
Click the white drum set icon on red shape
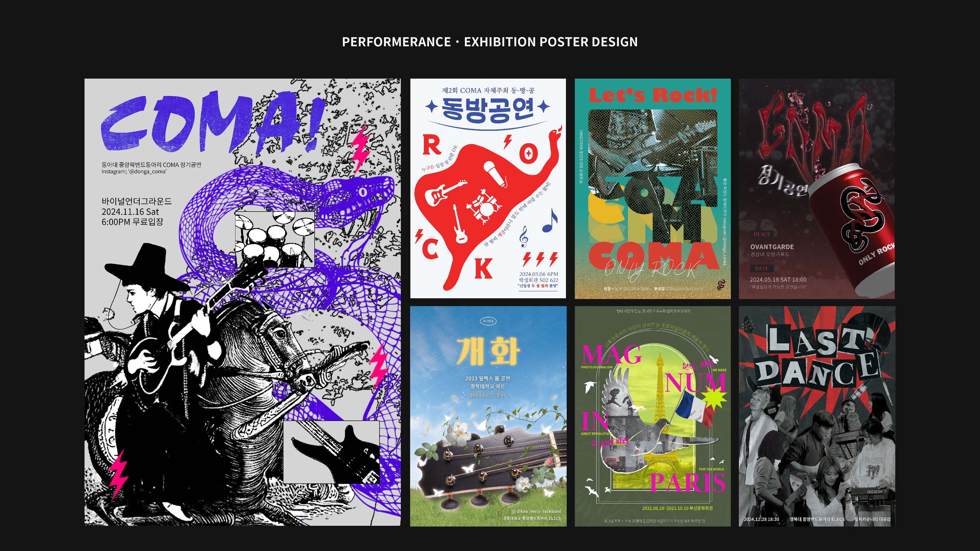[484, 207]
